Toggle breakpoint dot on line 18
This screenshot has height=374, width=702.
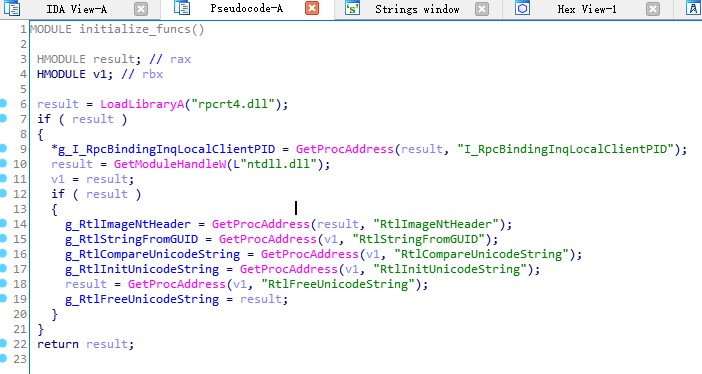tap(3, 284)
